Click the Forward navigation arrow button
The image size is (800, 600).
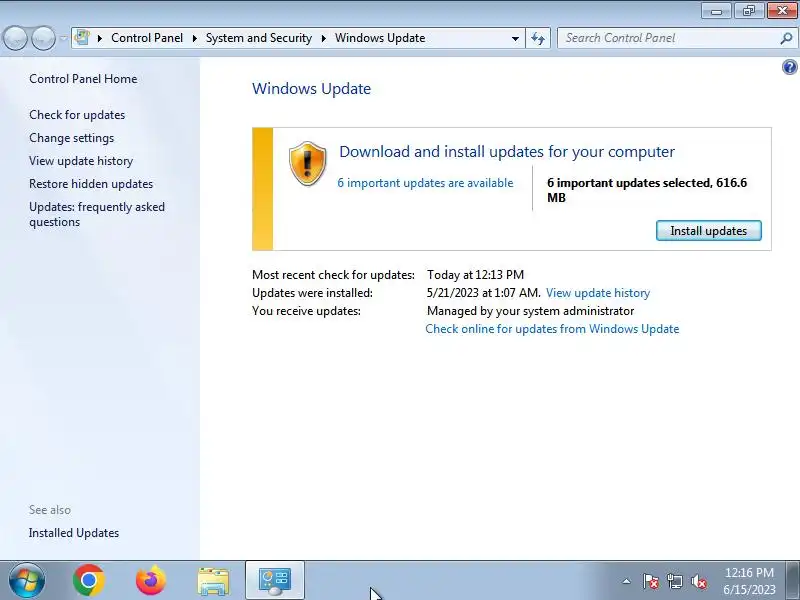click(x=43, y=38)
